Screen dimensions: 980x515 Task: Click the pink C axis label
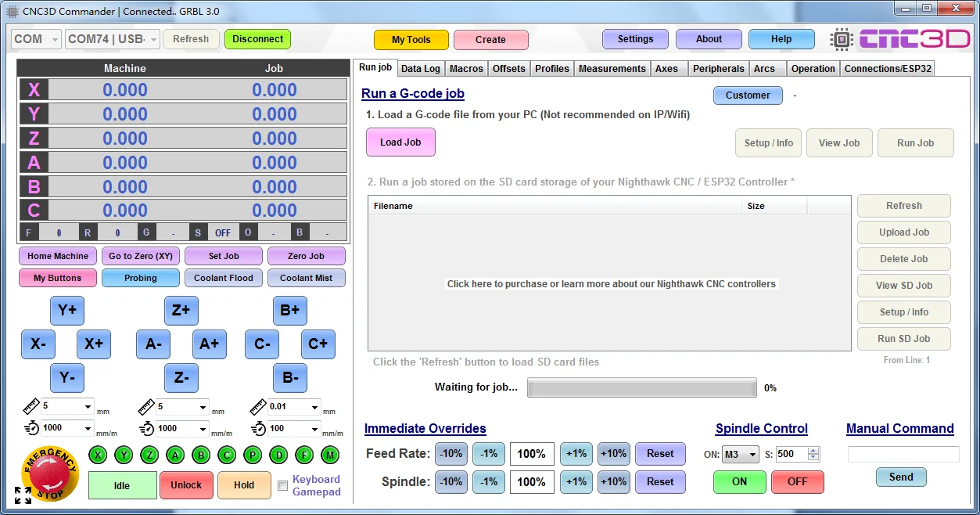pyautogui.click(x=34, y=211)
